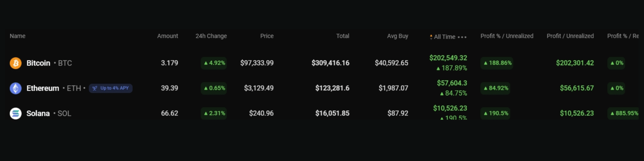Click Solana's 885.95% profit badge
This screenshot has height=161, width=644.
624,113
